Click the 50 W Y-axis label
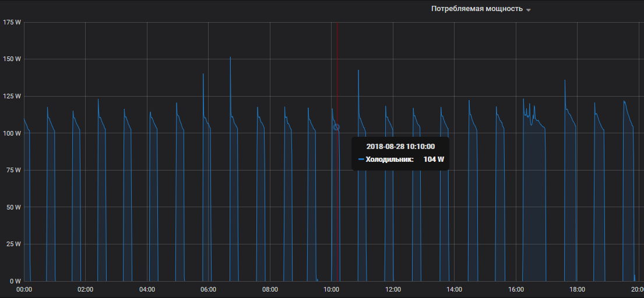The height and width of the screenshot is (298, 644). (13, 207)
